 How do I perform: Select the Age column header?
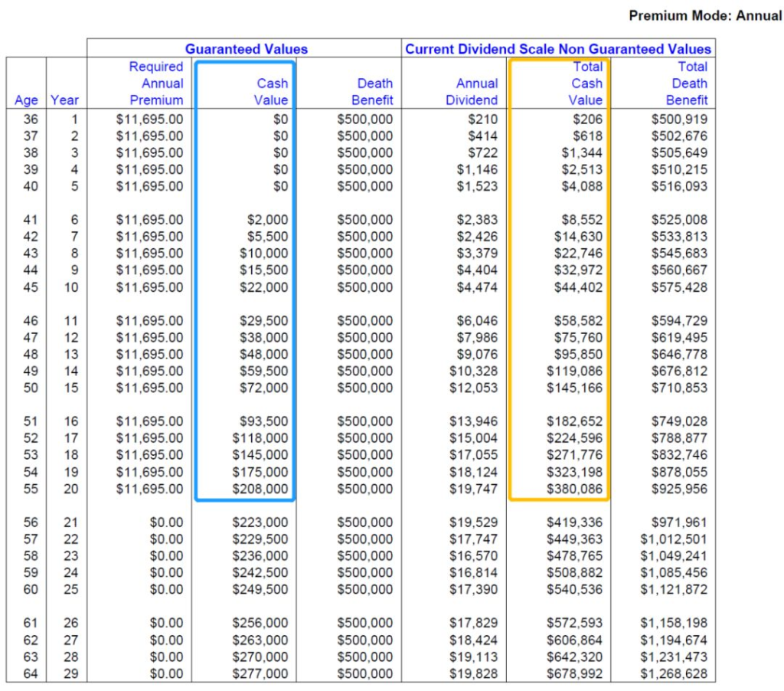(26, 100)
